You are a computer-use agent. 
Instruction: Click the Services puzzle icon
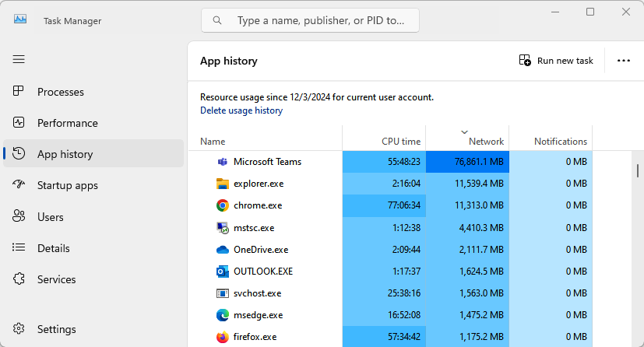click(x=19, y=279)
